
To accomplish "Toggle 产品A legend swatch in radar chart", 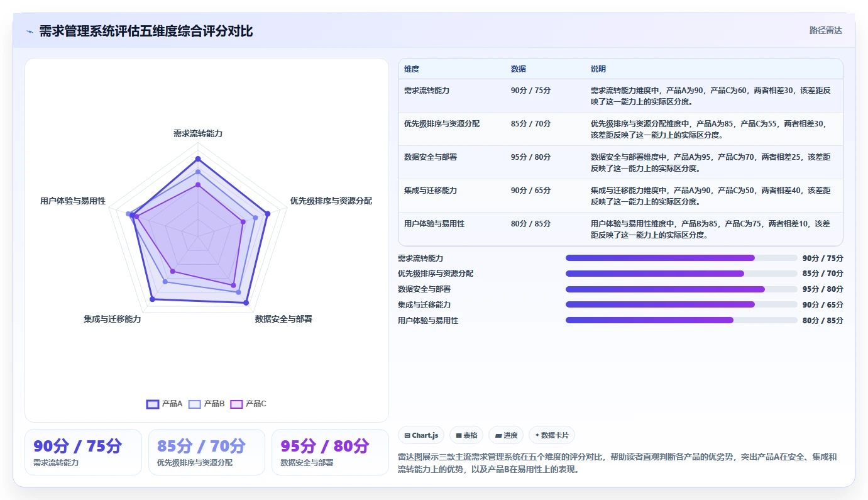I will [x=152, y=404].
